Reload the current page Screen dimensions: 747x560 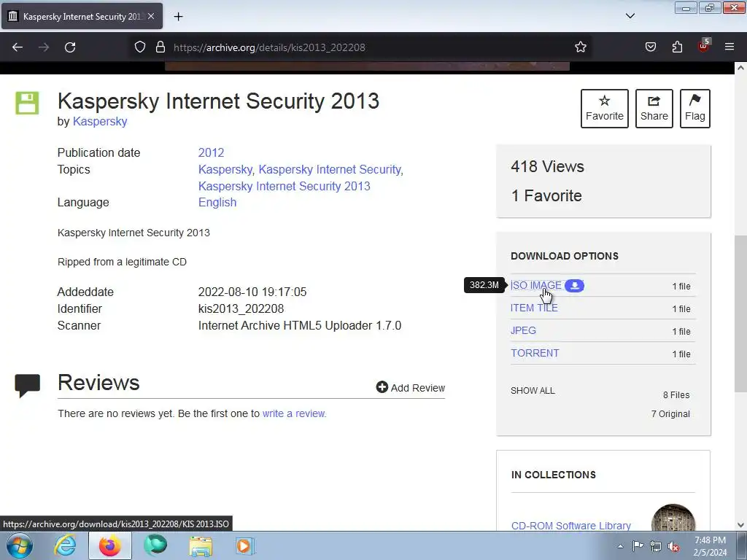[x=70, y=47]
